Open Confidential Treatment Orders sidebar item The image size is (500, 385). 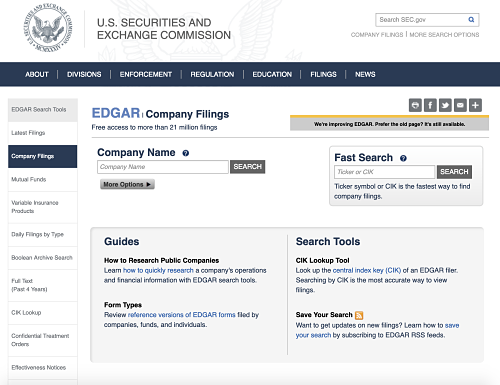[43, 340]
